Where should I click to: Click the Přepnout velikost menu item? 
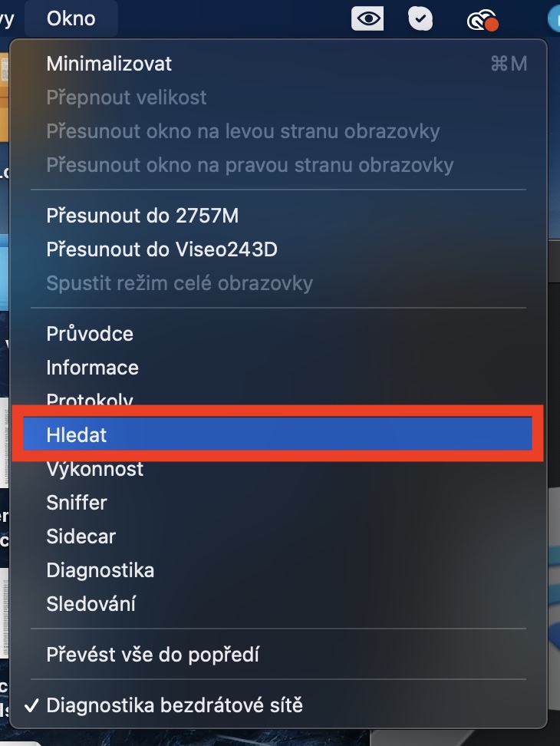pos(127,97)
